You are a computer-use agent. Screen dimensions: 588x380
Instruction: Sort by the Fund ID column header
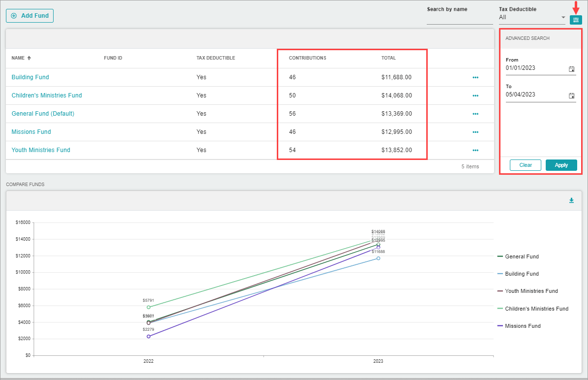(113, 58)
